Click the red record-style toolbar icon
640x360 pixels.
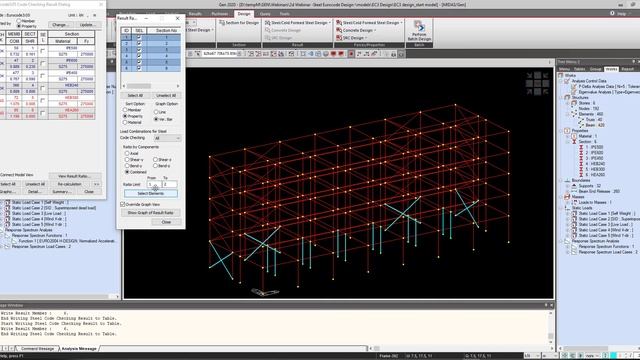(x=351, y=54)
